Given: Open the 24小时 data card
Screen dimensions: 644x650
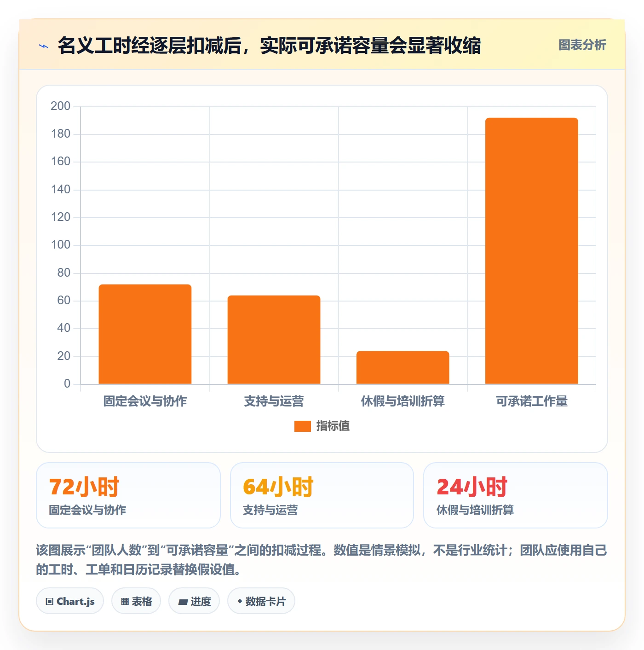Looking at the screenshot, I should coord(516,495).
